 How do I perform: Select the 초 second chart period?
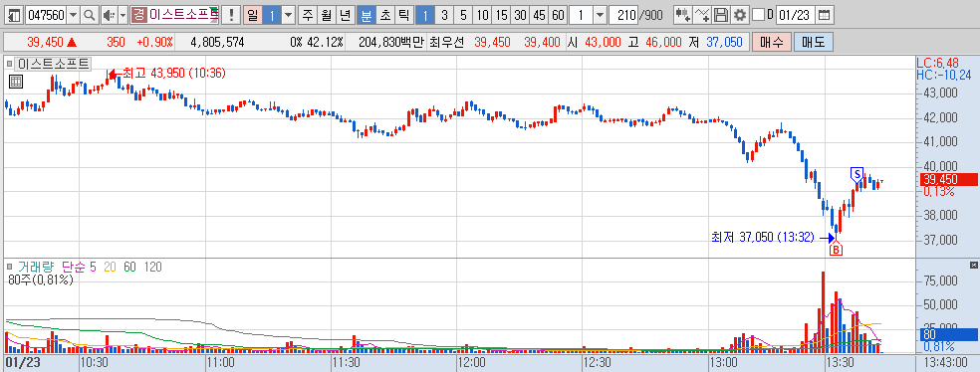click(384, 14)
